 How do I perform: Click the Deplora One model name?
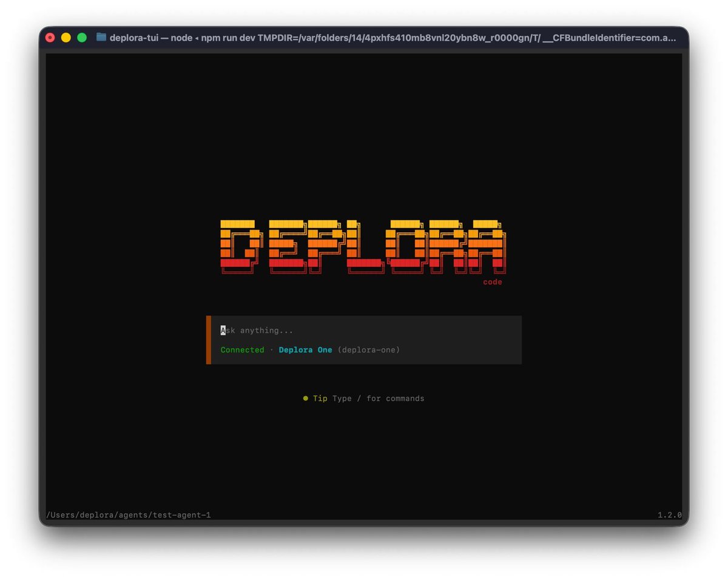(305, 350)
